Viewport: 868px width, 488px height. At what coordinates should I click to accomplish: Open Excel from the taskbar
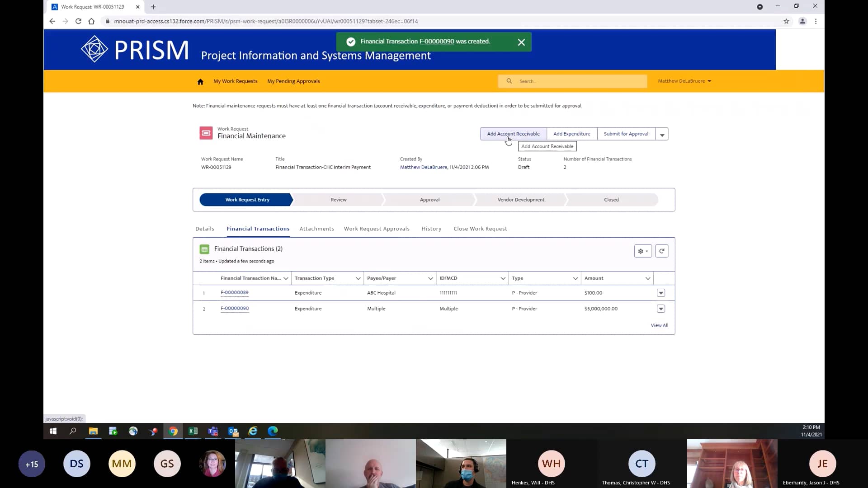193,432
